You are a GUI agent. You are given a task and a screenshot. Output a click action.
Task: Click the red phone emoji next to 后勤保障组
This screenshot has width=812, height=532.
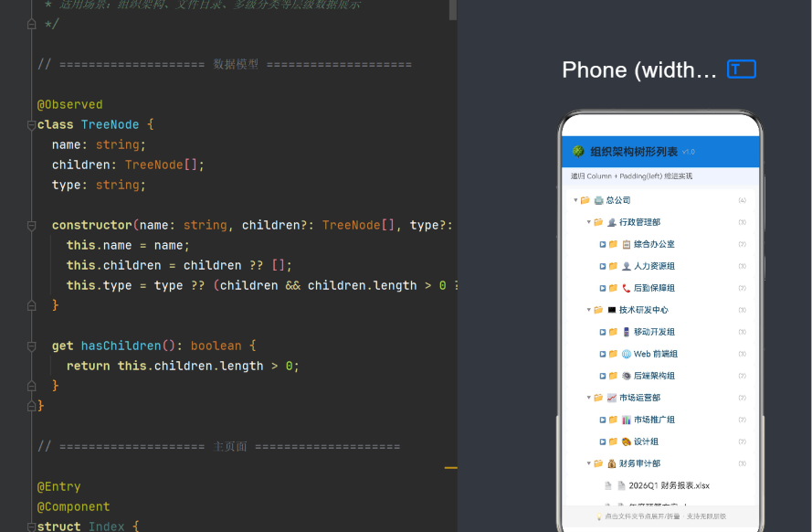coord(626,288)
